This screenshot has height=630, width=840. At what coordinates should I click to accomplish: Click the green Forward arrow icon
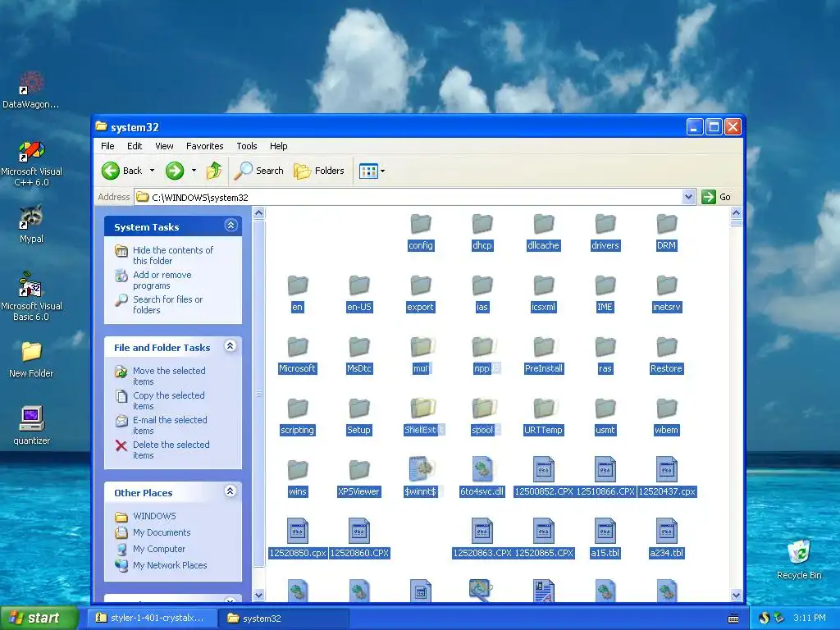click(x=174, y=171)
